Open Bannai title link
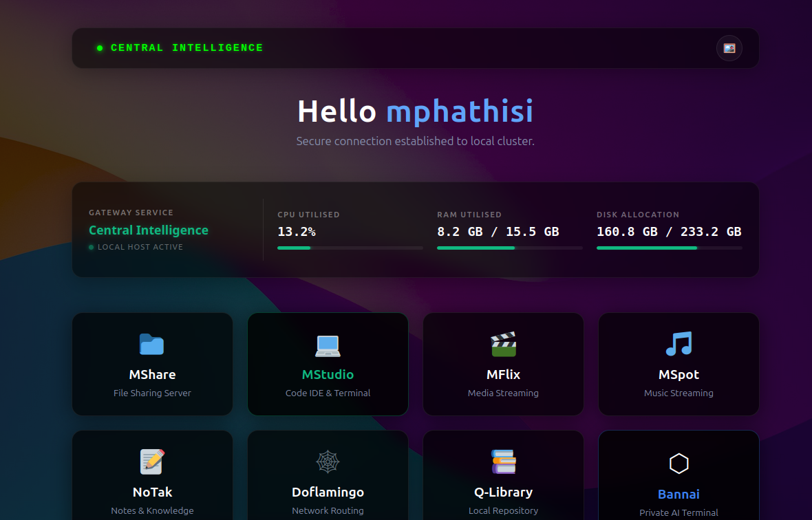 coord(679,494)
